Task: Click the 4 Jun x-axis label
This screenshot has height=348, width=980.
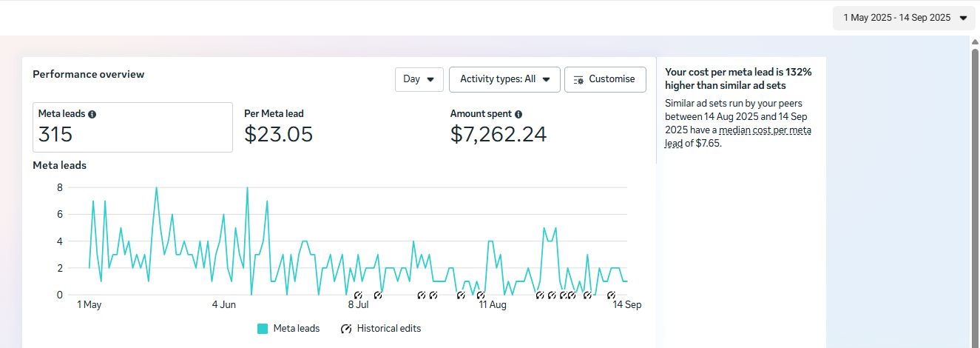Action: (x=223, y=305)
